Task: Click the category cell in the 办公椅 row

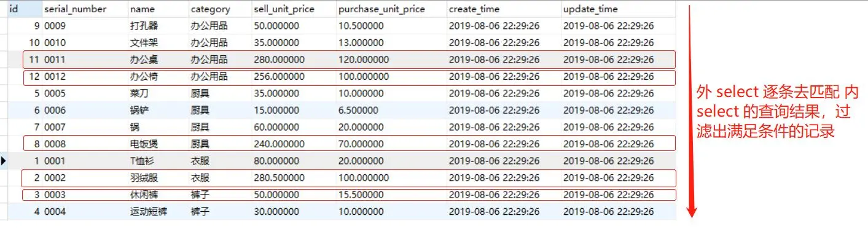Action: pyautogui.click(x=209, y=76)
